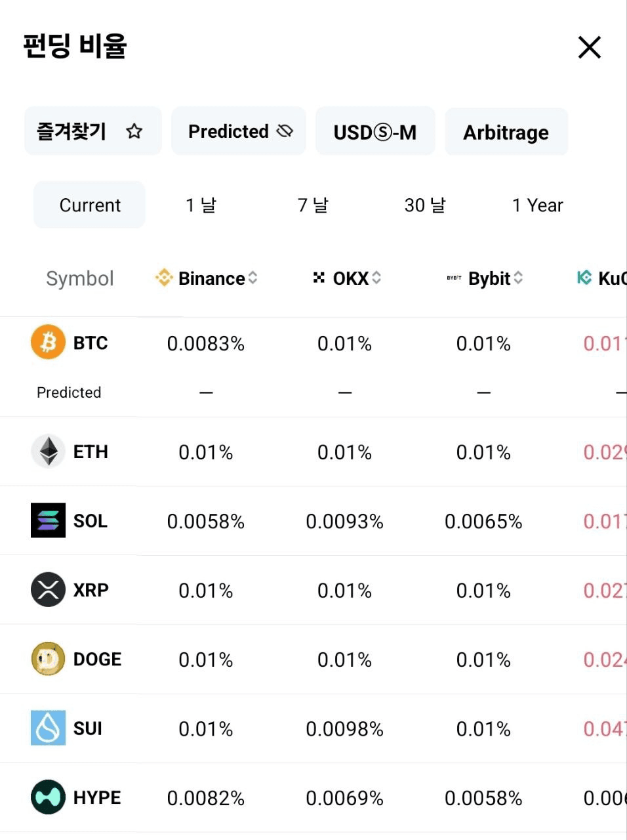Click Binance BTC funding rate 0.0083%
This screenshot has height=840, width=627.
[206, 343]
